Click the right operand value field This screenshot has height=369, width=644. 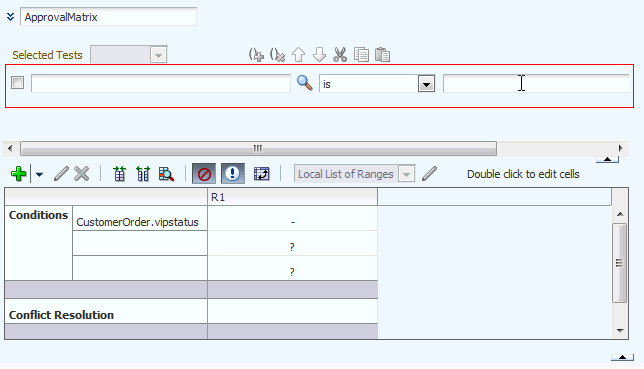pyautogui.click(x=536, y=84)
